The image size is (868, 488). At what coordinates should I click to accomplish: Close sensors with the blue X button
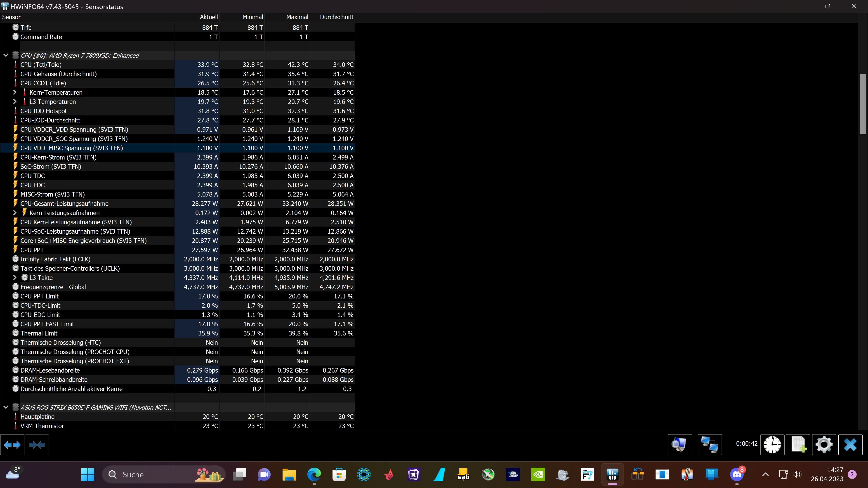coord(850,445)
